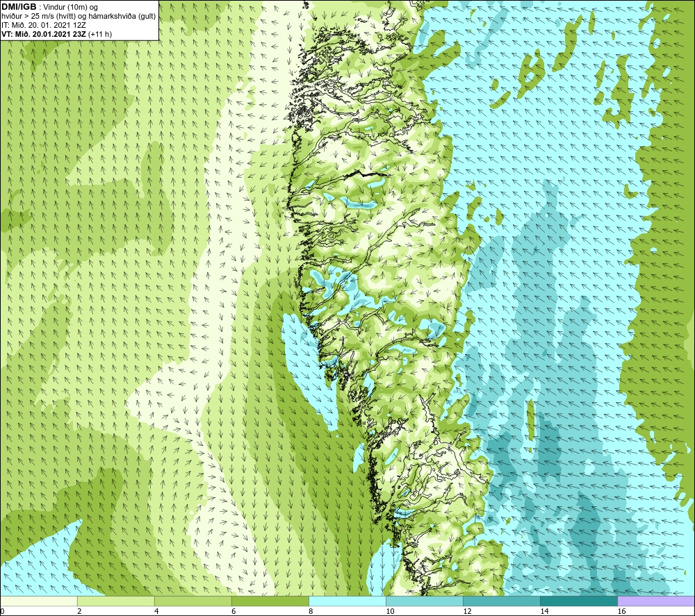Click the 2–4 m/s light green swatch
This screenshot has height=616, width=695.
point(116,601)
